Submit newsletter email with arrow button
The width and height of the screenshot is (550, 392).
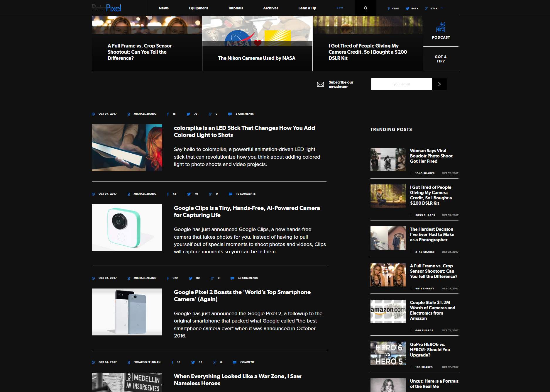439,84
